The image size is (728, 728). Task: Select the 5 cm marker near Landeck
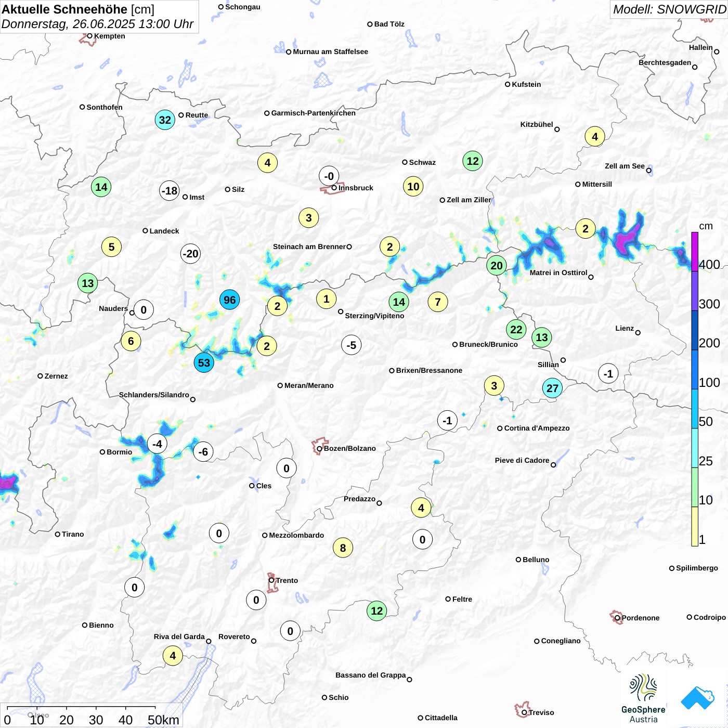click(x=111, y=247)
